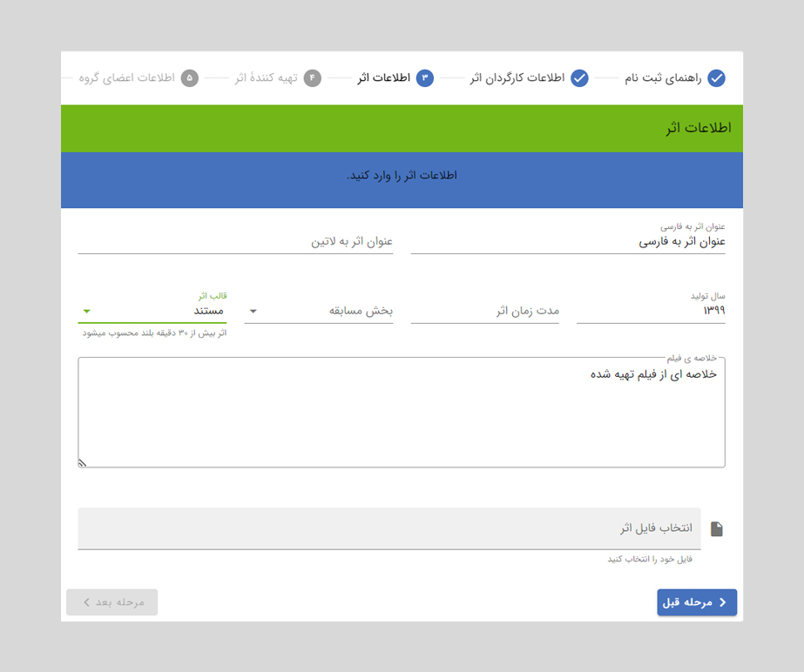Switch to اطلاعات کارگردان اثر step label
Viewport: 804px width, 672px height.
tap(517, 78)
